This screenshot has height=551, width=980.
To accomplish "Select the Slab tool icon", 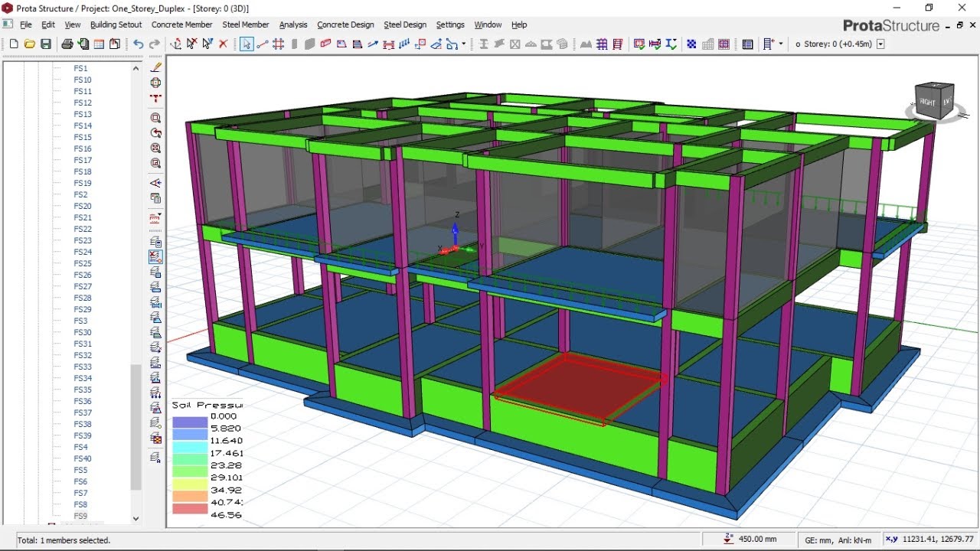I will pyautogui.click(x=341, y=44).
